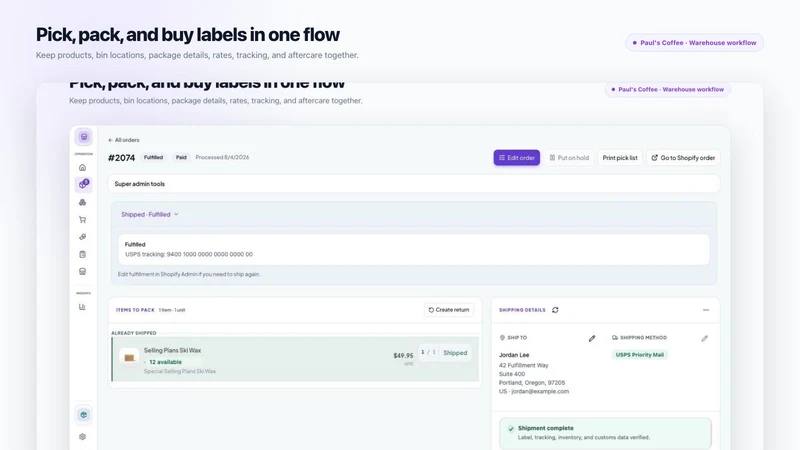Viewport: 800px width, 450px height.
Task: Click Put on hold
Action: [569, 158]
